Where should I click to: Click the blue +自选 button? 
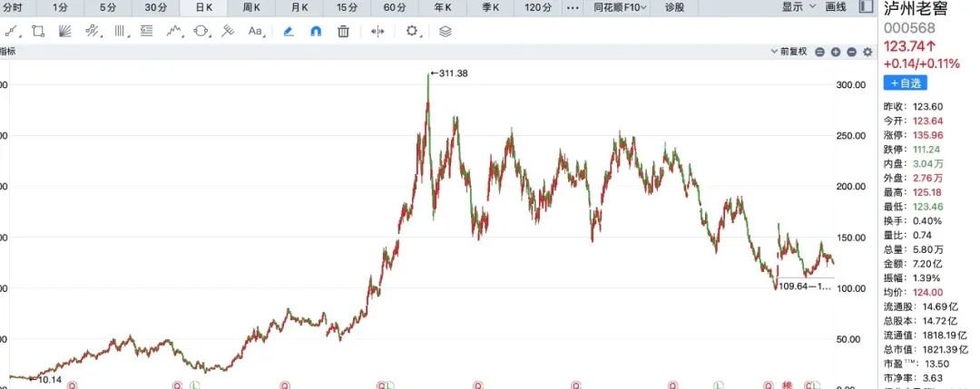[x=905, y=83]
